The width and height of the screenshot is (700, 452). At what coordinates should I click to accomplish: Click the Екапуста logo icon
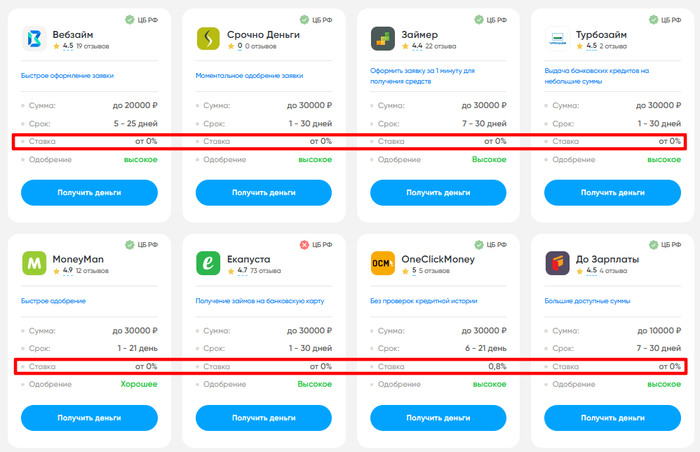coord(210,264)
